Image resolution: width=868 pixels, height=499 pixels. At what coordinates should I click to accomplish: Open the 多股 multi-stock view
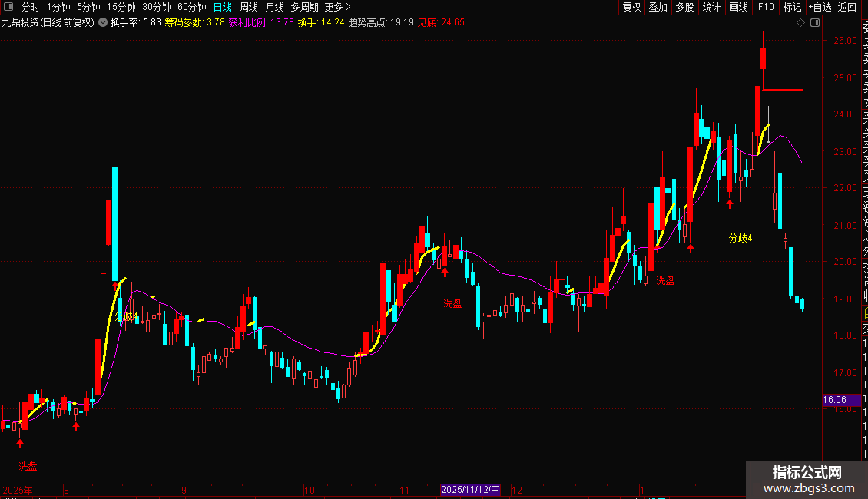coord(684,7)
